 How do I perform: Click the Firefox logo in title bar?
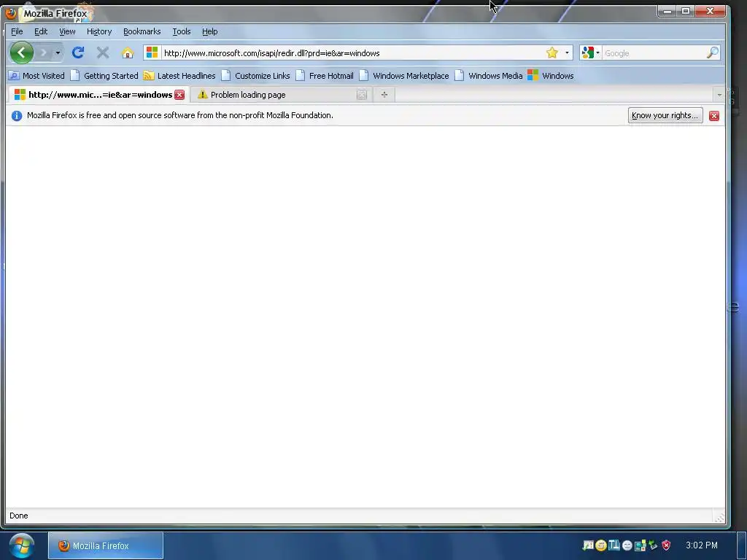[10, 13]
